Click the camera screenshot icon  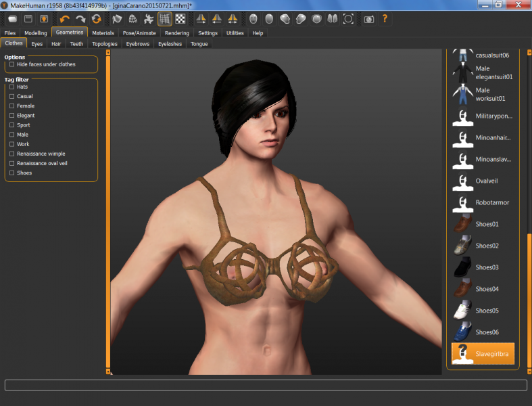[x=368, y=19]
